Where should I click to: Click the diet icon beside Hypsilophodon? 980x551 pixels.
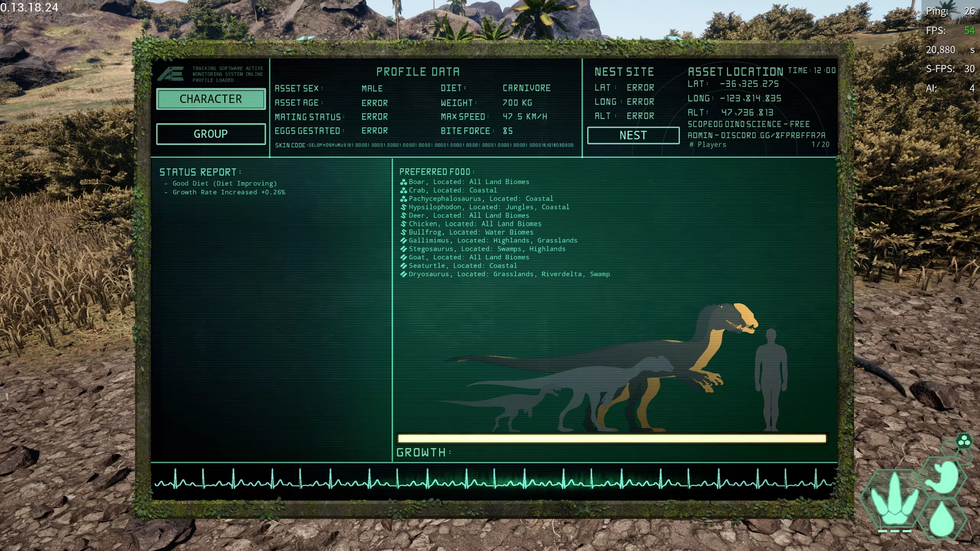point(403,207)
